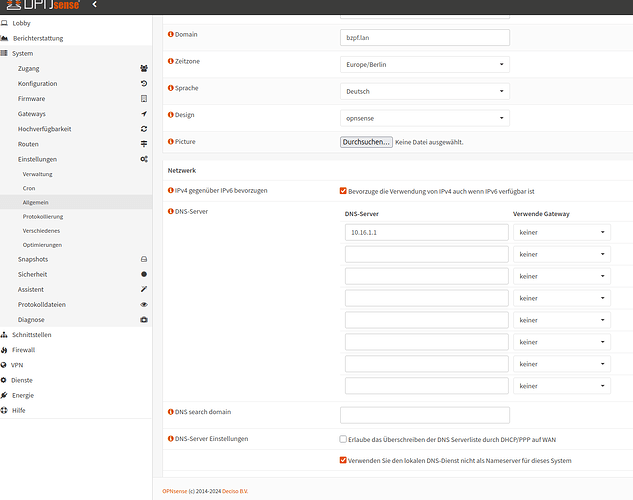Open the Lobby menu
The height and width of the screenshot is (500, 633).
21,23
